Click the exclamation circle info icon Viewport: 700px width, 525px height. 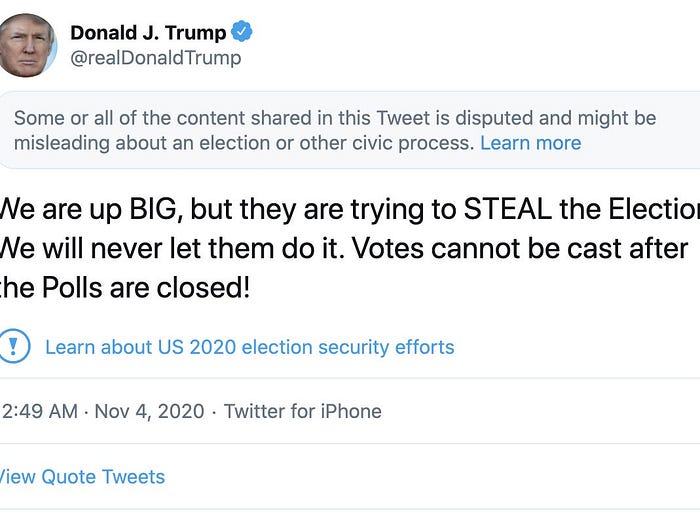point(13,347)
